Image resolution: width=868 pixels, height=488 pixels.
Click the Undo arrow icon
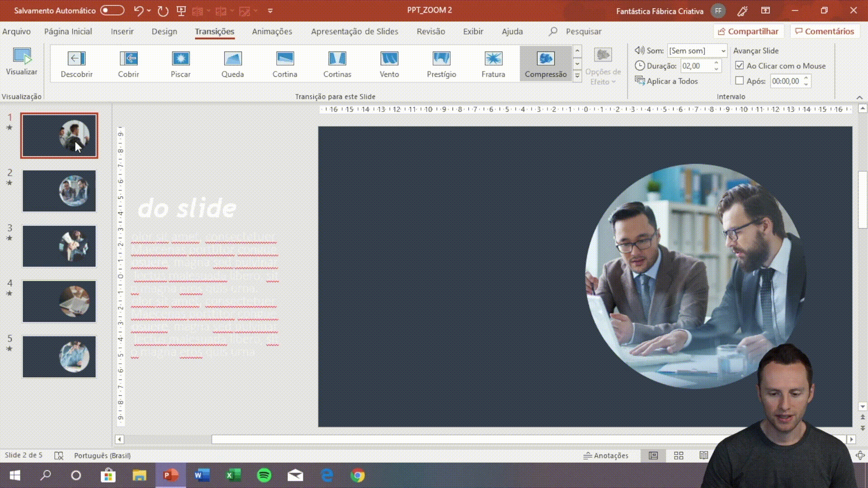(x=138, y=10)
